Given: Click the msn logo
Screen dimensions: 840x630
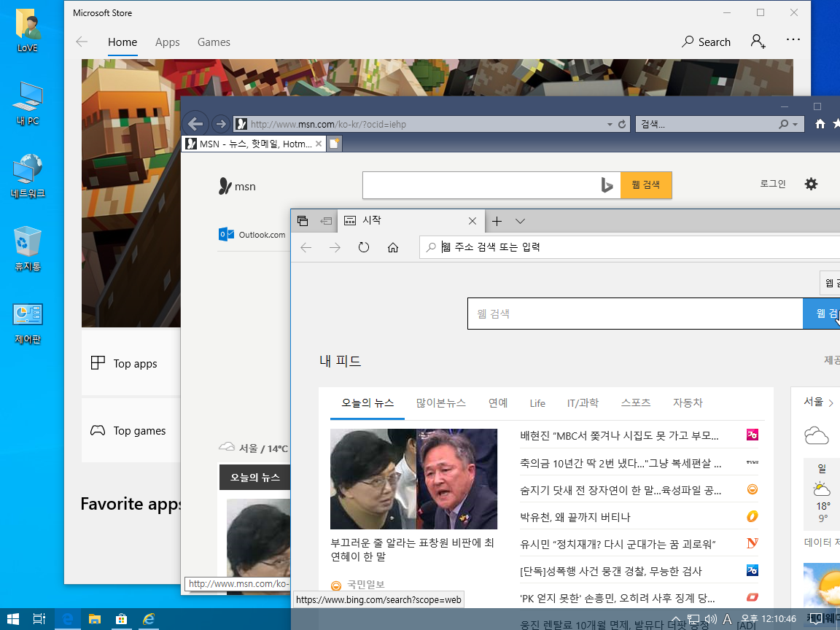Looking at the screenshot, I should 237,187.
